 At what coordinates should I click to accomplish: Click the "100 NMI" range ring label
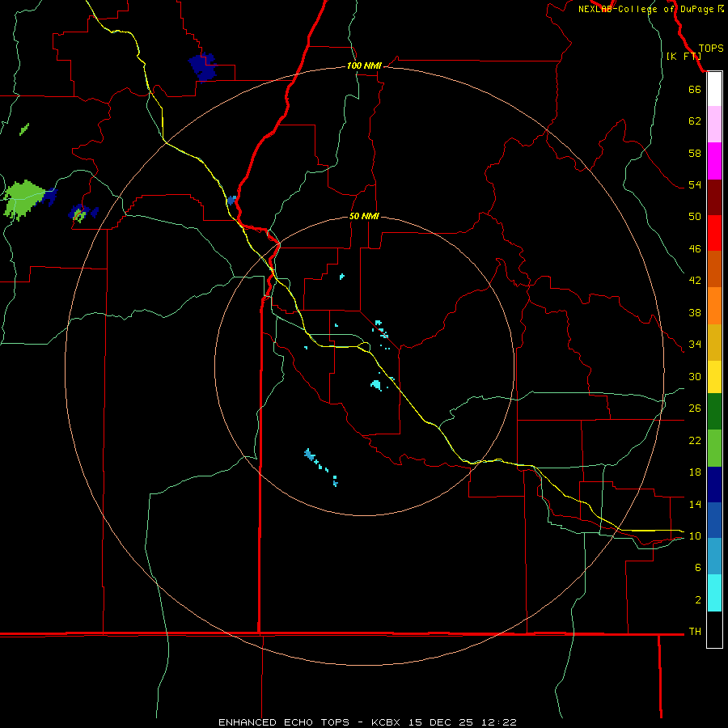(x=364, y=66)
